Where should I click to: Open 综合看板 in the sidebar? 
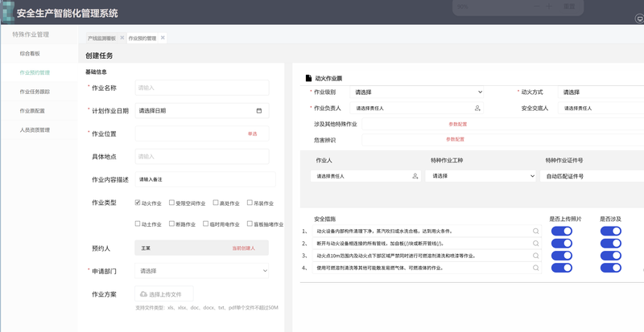pyautogui.click(x=30, y=53)
